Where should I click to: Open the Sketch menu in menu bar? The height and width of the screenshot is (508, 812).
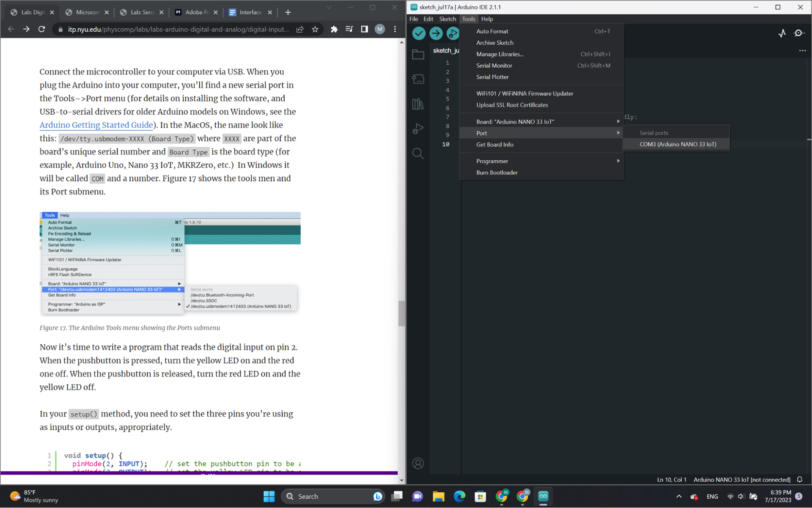pyautogui.click(x=447, y=19)
